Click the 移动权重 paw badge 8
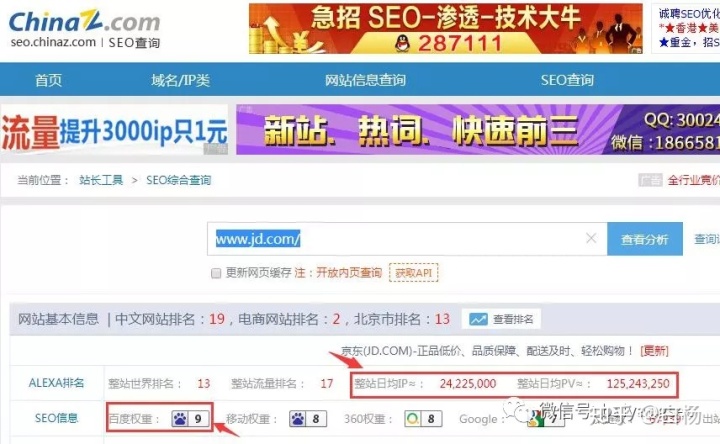The image size is (720, 444). [308, 419]
